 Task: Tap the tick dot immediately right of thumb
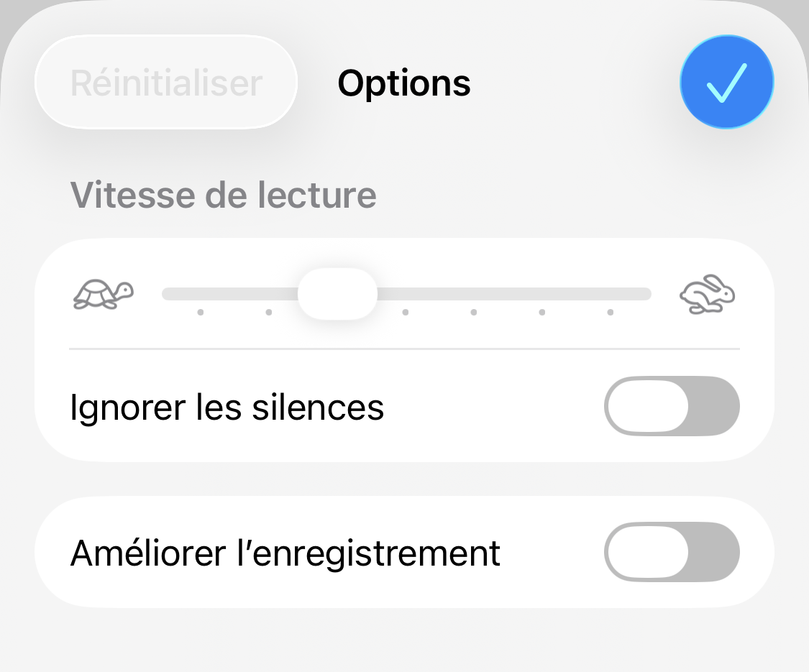(406, 312)
